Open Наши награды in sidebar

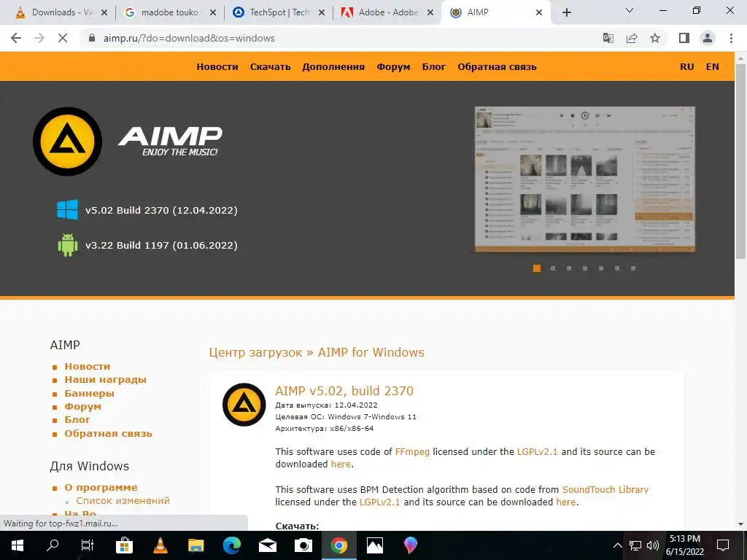[105, 379]
